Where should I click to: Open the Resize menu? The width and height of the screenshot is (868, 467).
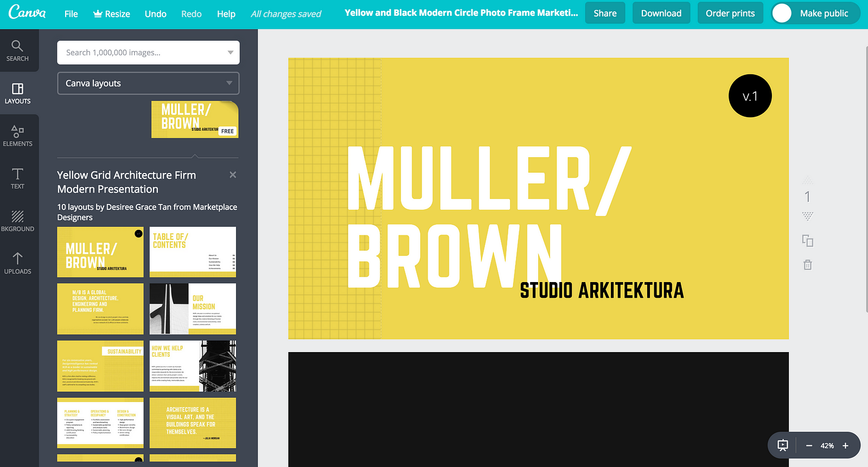pyautogui.click(x=111, y=14)
